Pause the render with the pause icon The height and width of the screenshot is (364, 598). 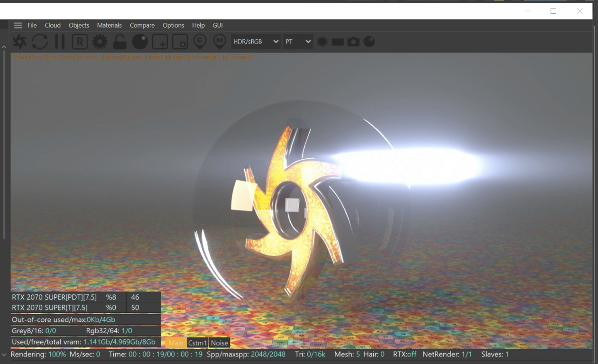pos(60,42)
